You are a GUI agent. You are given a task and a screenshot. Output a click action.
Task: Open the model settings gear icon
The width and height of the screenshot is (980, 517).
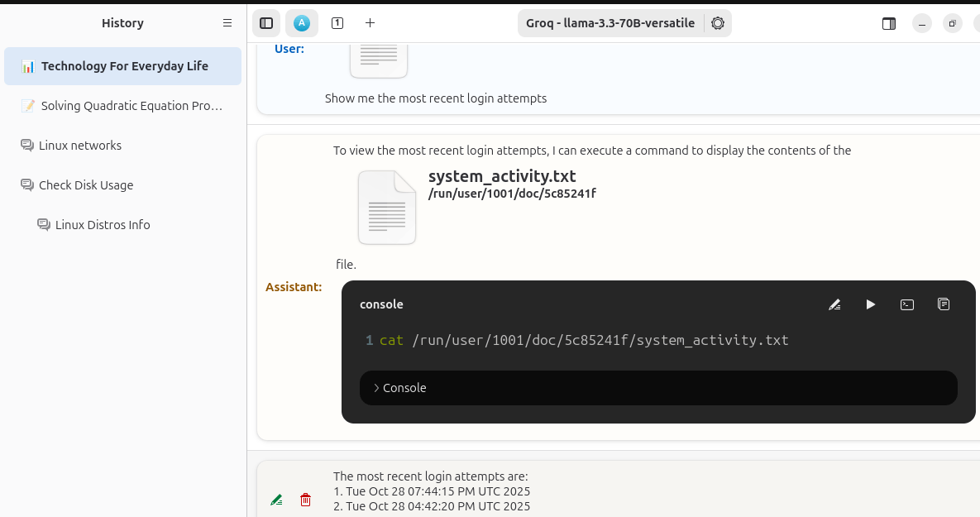point(718,23)
